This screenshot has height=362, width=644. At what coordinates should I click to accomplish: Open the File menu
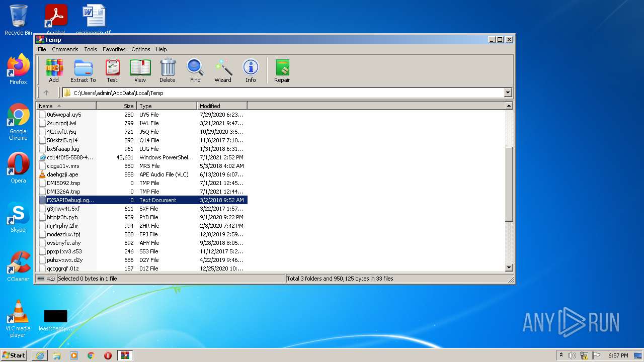point(42,49)
